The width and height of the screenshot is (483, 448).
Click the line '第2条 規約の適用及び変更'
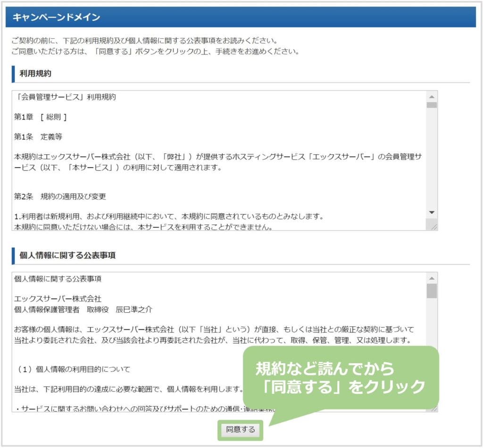pyautogui.click(x=60, y=197)
